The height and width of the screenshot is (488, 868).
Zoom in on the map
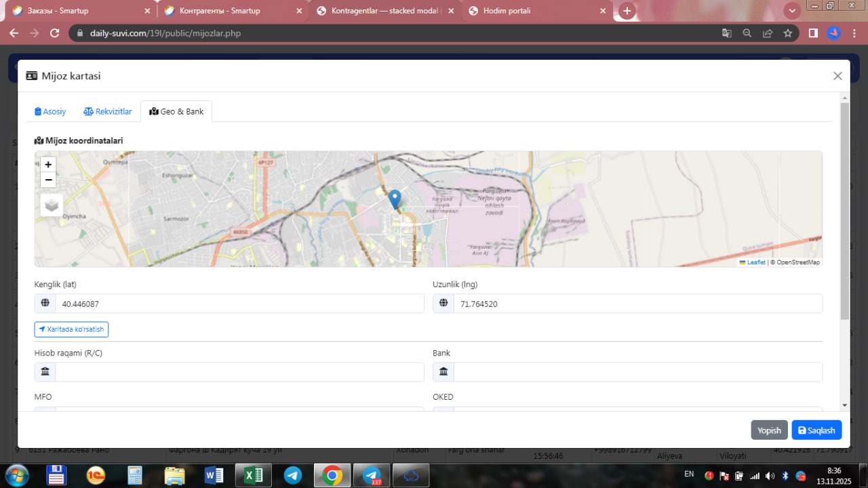(48, 164)
